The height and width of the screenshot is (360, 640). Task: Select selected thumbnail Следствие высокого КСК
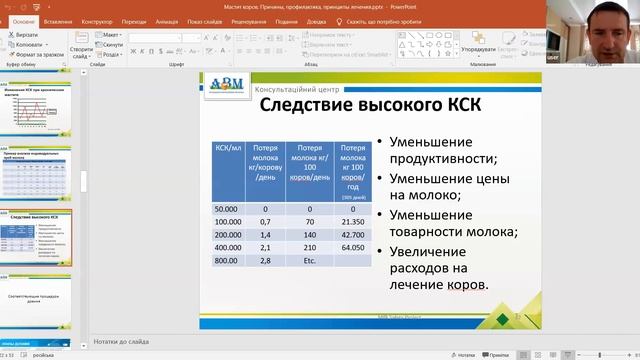36,238
